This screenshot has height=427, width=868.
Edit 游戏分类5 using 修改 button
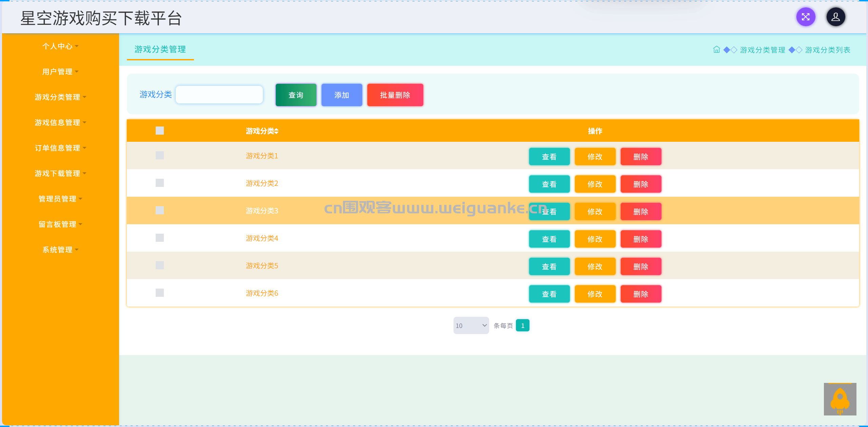595,267
